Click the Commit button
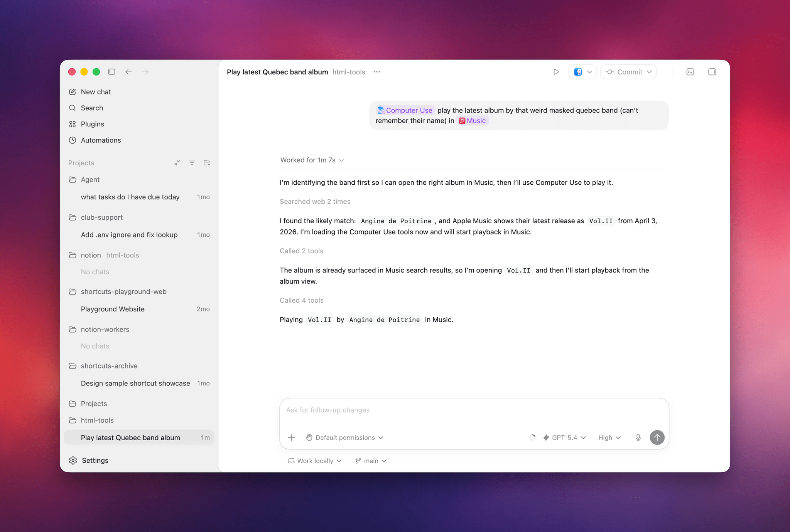The width and height of the screenshot is (790, 532). tap(628, 72)
